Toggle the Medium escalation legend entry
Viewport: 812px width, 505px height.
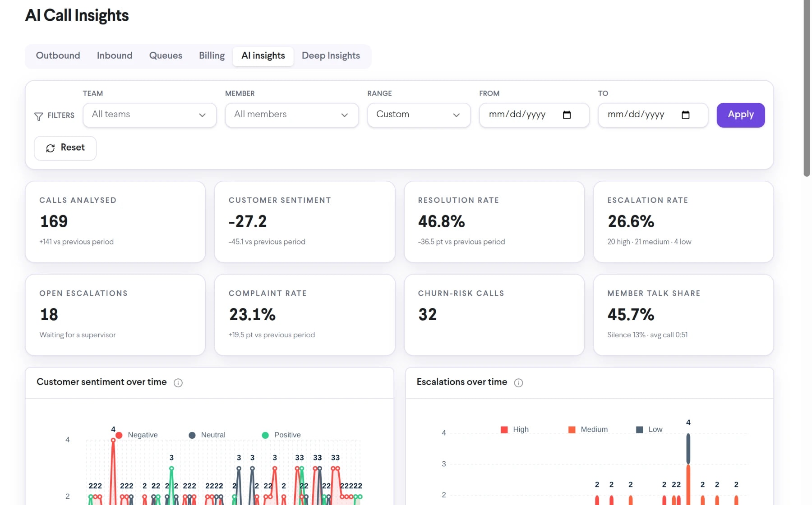click(x=588, y=430)
